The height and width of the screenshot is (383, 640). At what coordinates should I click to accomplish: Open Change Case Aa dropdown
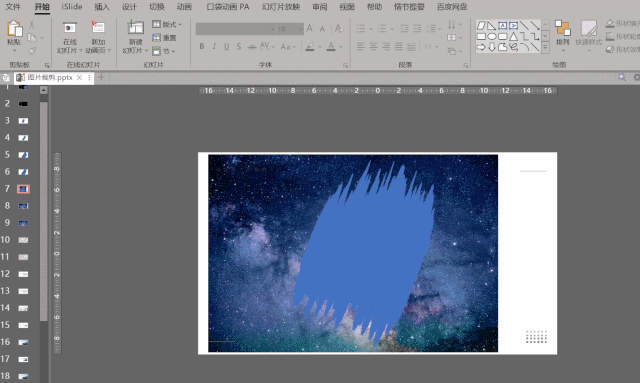tap(288, 47)
